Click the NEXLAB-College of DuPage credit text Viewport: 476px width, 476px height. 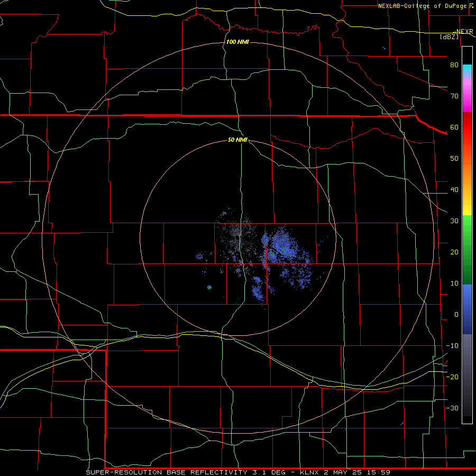point(422,6)
